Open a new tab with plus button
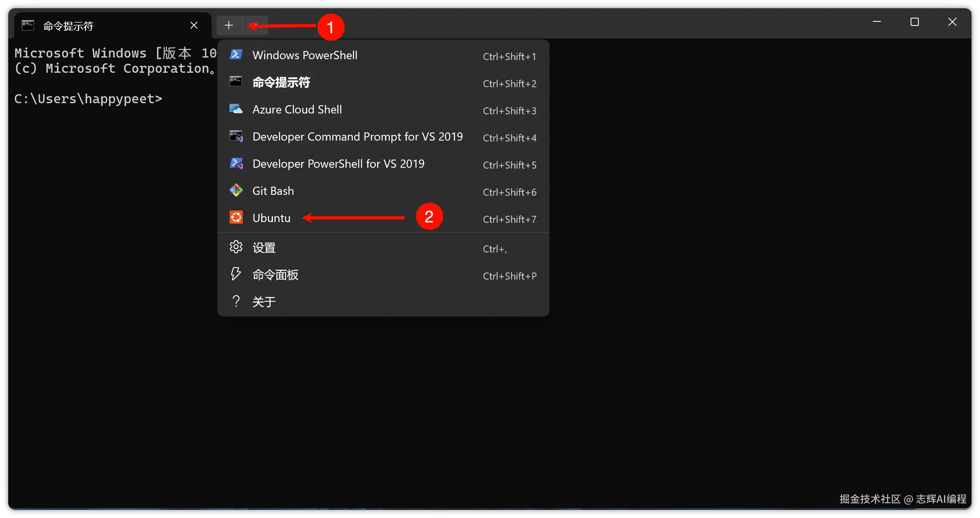The image size is (980, 518). point(229,25)
